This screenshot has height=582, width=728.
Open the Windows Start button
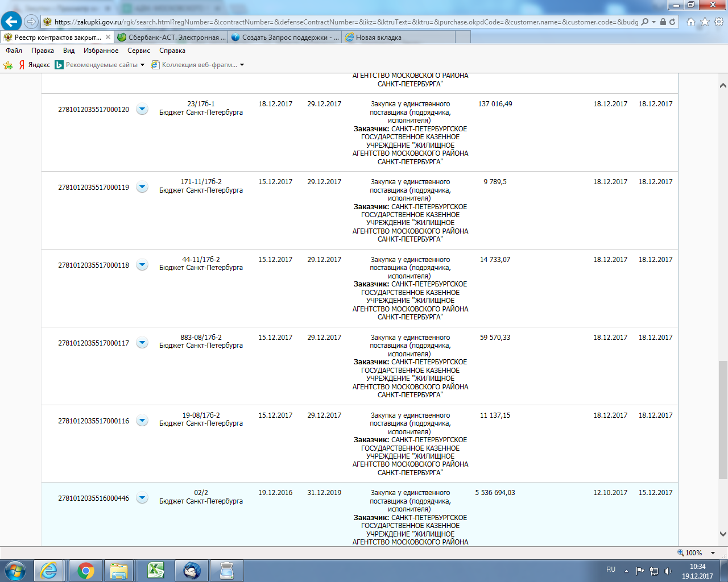[x=15, y=571]
